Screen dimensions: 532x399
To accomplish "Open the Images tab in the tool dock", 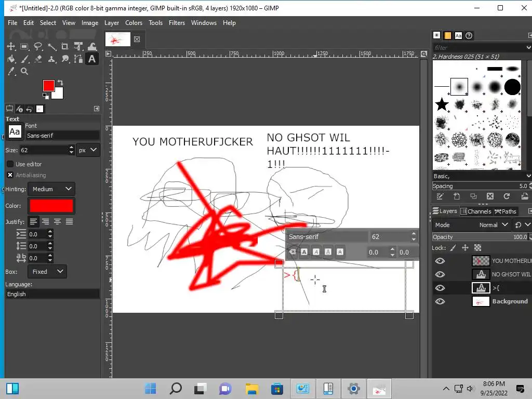I will click(x=39, y=109).
